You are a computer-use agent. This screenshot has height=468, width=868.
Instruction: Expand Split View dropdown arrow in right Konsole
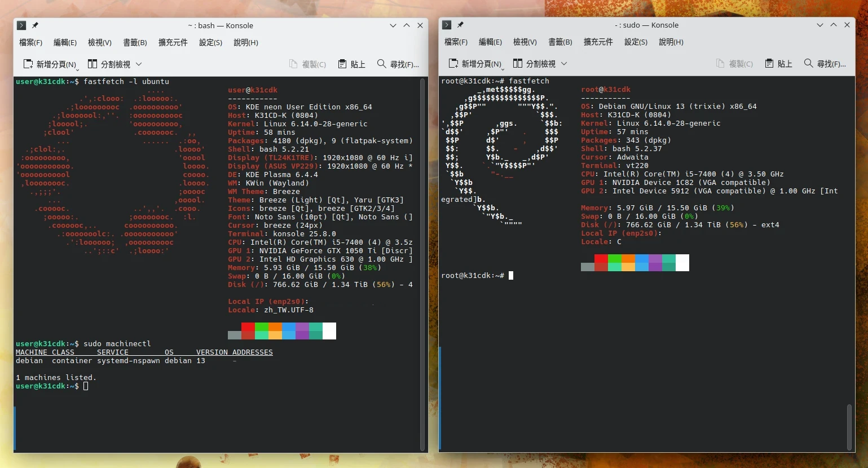pos(564,63)
